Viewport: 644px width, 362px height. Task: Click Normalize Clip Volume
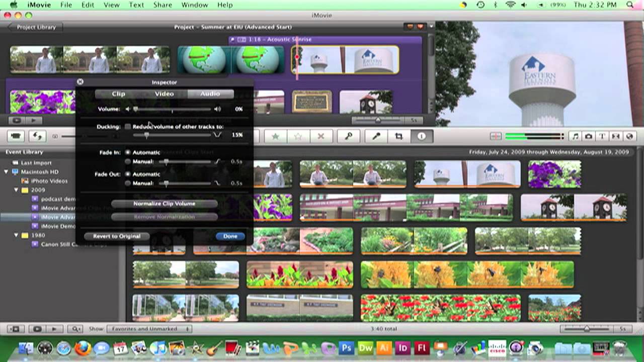[165, 204]
